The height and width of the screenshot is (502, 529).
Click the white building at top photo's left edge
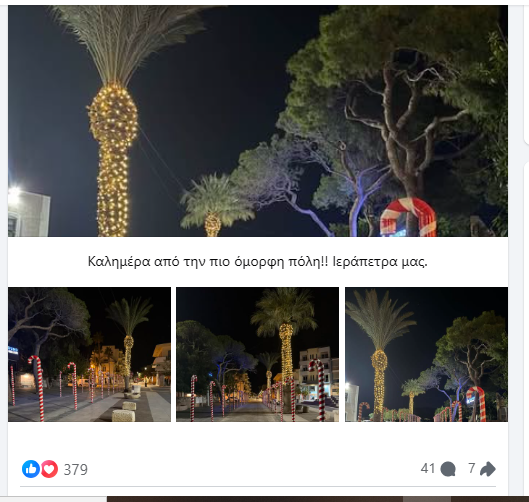coord(28,213)
